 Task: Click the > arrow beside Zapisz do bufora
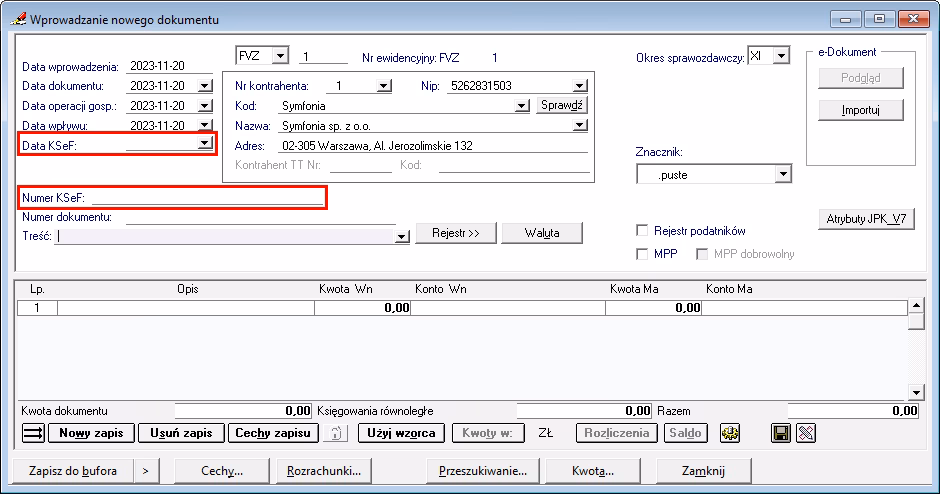(146, 471)
